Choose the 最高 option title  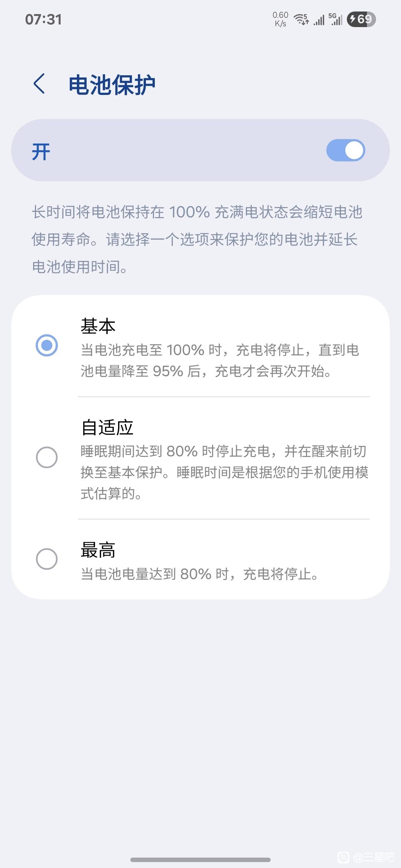pyautogui.click(x=98, y=550)
